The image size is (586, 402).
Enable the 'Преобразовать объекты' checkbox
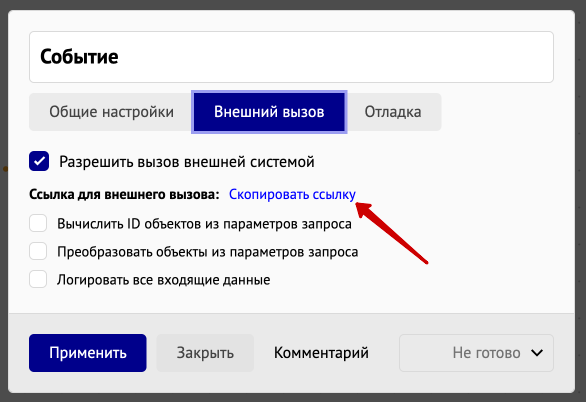coord(38,251)
